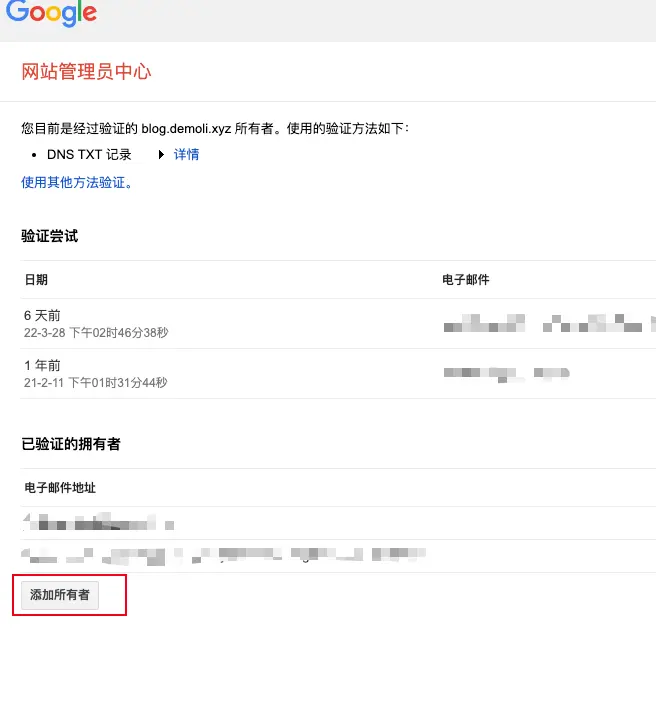Click the blog.demoli.xyz verification sentence
Viewport: 656px width, 715px height.
[215, 129]
